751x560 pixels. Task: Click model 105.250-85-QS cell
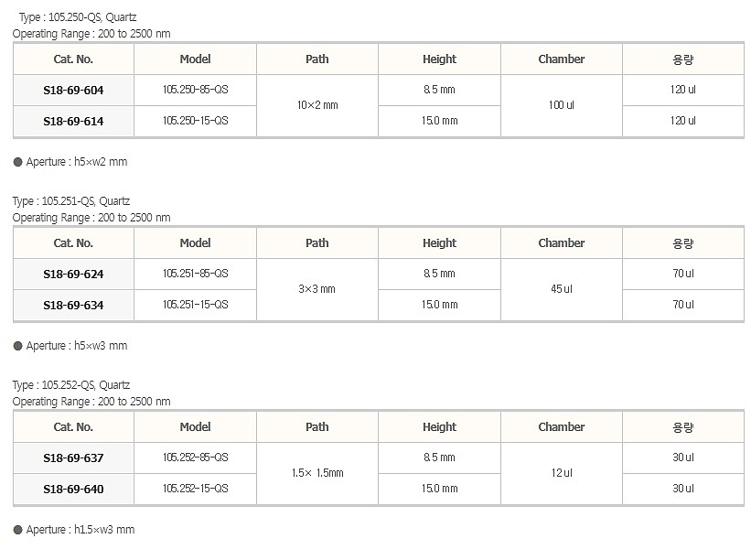(195, 90)
